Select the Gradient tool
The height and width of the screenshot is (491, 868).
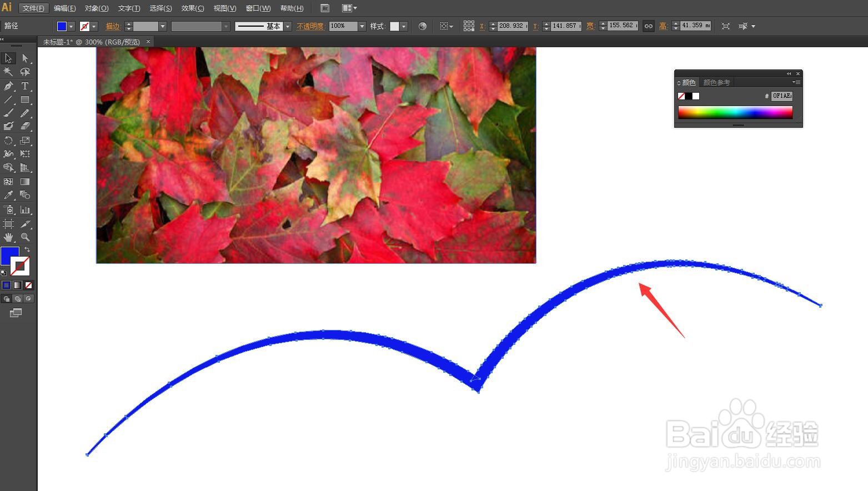point(25,182)
